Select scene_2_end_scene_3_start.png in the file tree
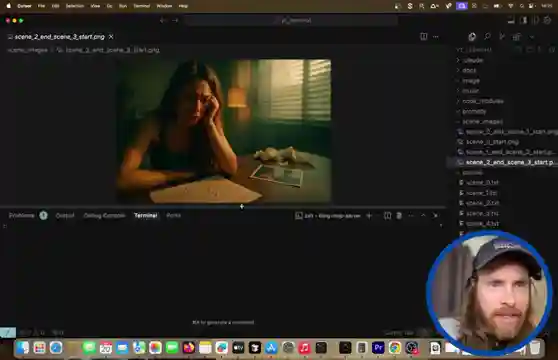558x360 pixels. [510, 162]
